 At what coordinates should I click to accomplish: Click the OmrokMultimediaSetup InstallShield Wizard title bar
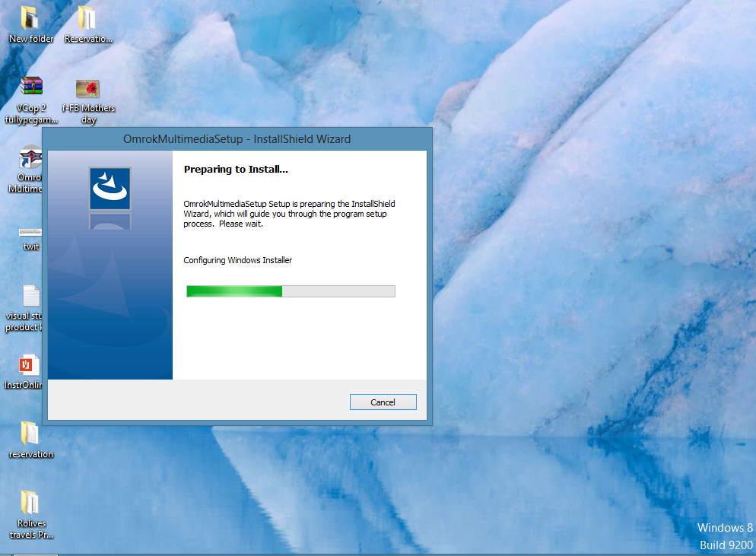pos(237,139)
